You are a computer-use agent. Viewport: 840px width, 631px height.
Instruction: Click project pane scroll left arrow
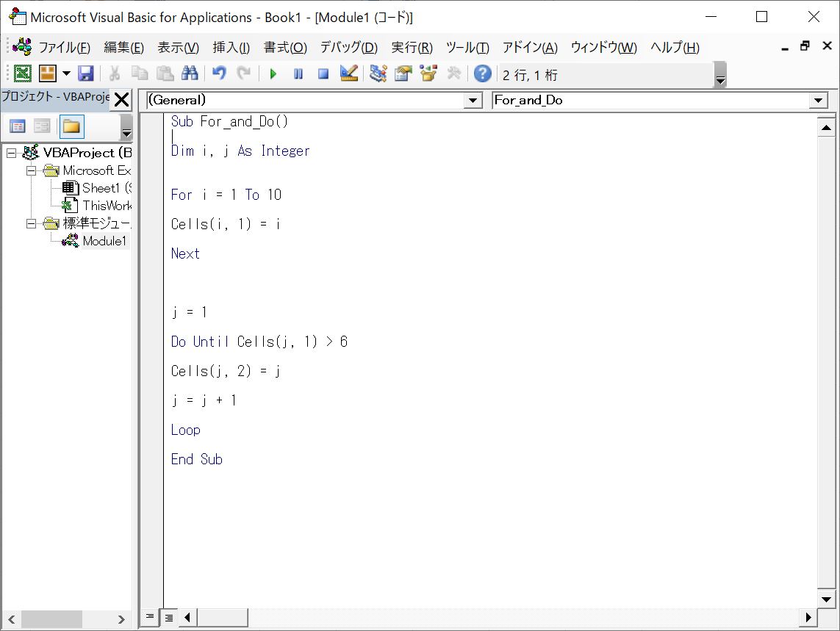tap(11, 619)
